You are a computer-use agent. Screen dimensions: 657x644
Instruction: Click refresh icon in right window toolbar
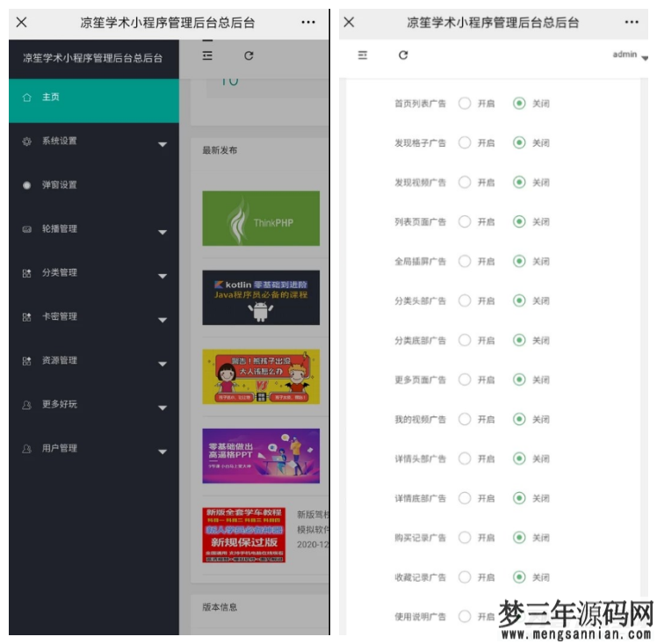(x=403, y=55)
